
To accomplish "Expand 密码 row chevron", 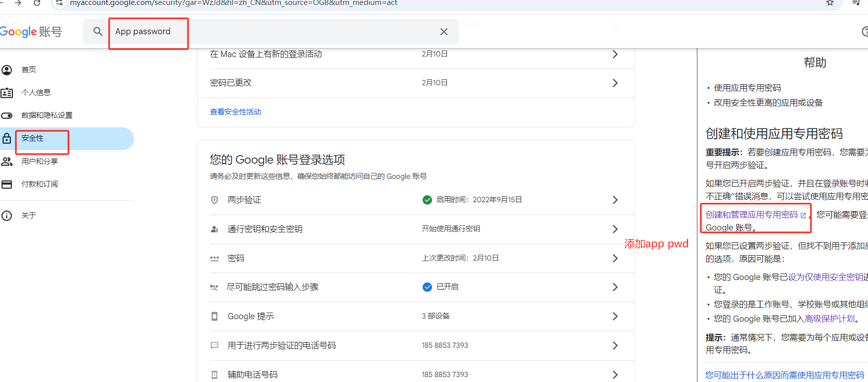I will click(x=615, y=258).
